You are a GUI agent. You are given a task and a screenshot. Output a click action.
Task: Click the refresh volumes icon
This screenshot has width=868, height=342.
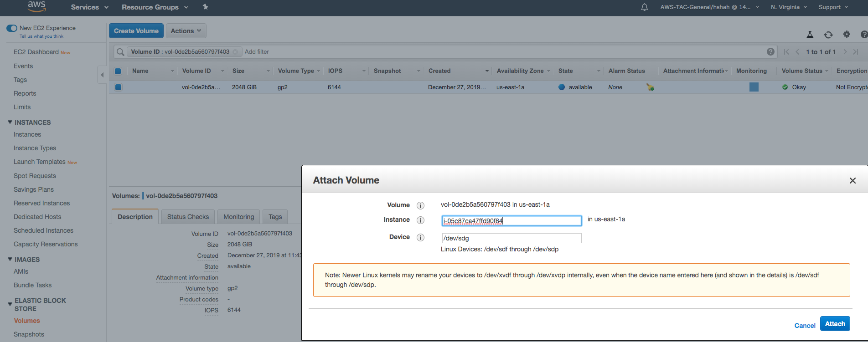click(x=828, y=35)
